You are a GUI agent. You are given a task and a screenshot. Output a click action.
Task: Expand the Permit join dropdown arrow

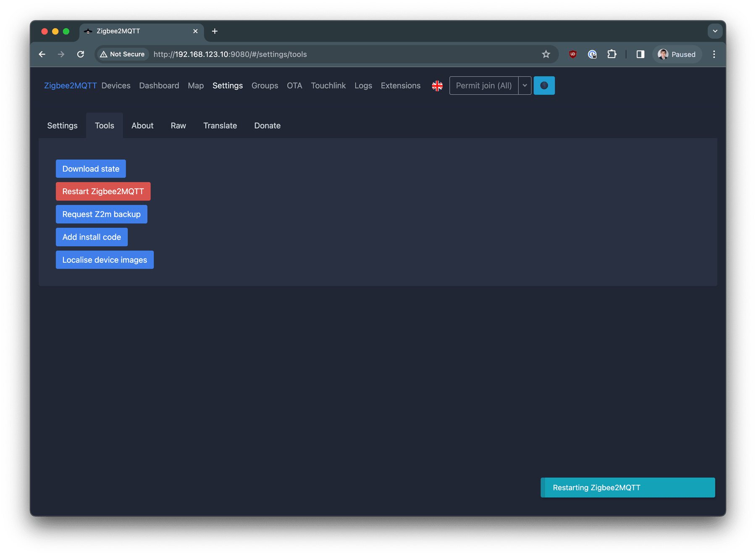(x=525, y=85)
